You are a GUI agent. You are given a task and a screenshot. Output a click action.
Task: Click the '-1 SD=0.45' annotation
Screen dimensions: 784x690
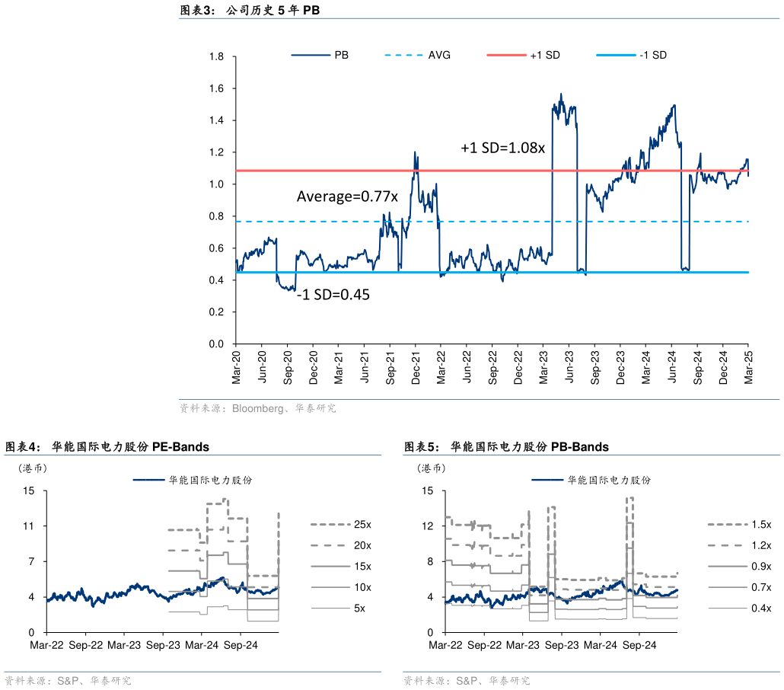[333, 295]
